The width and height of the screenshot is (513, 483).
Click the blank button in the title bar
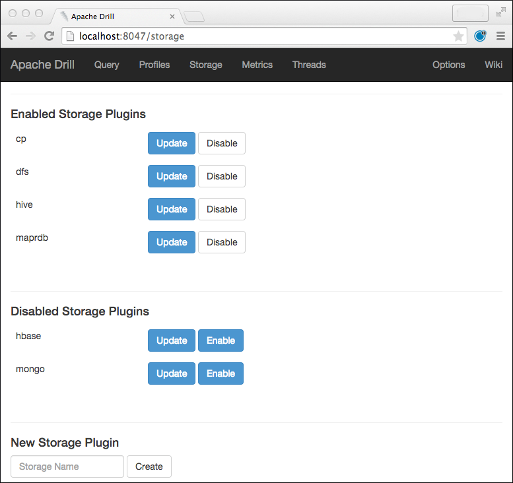click(470, 13)
